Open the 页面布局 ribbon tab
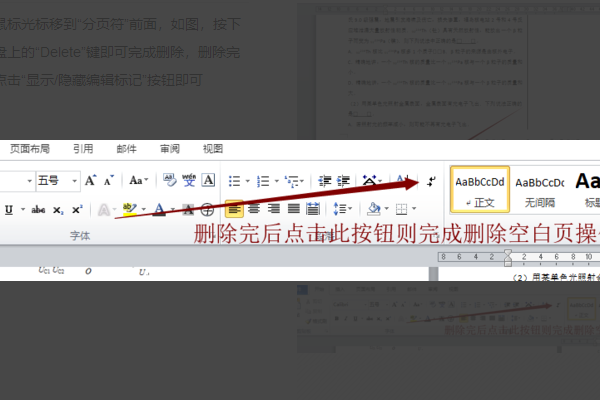Image resolution: width=600 pixels, height=400 pixels. pos(29,149)
